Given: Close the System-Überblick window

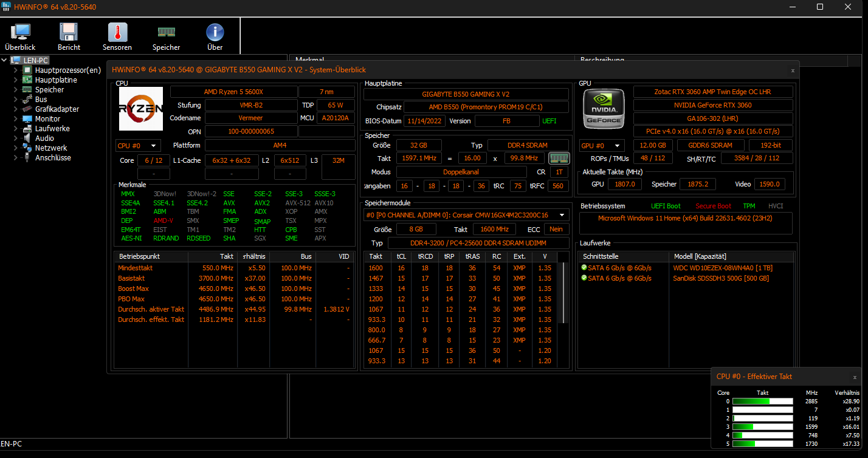Looking at the screenshot, I should click(793, 70).
